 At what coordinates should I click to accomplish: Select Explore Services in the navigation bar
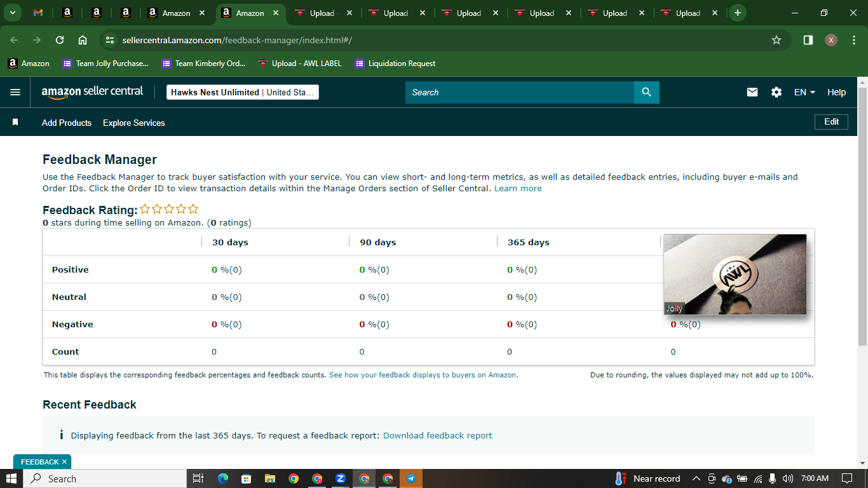pos(134,123)
